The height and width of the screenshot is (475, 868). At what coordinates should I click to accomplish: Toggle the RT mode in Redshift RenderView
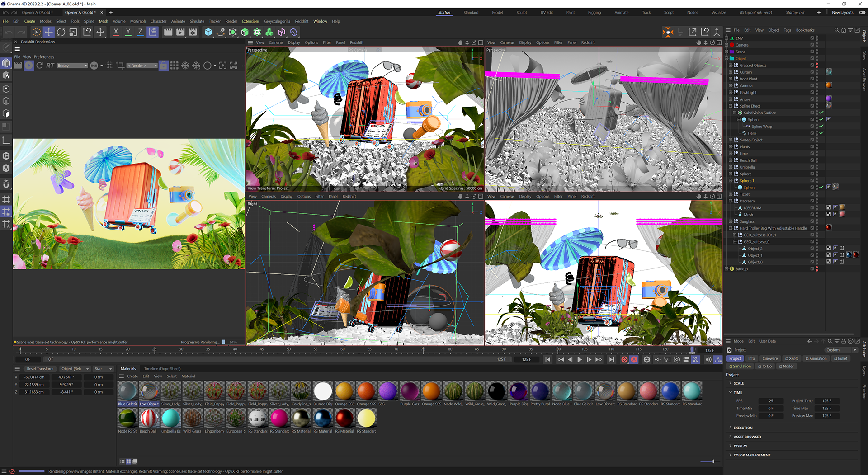pyautogui.click(x=50, y=66)
